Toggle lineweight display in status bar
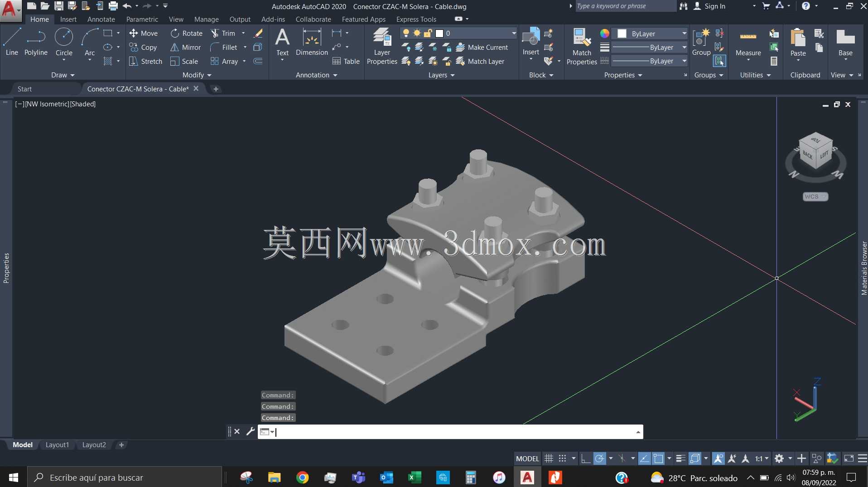 (x=680, y=458)
